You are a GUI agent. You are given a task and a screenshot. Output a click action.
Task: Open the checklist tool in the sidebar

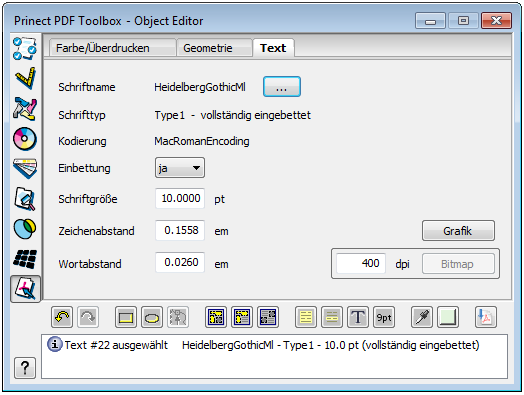click(x=25, y=48)
